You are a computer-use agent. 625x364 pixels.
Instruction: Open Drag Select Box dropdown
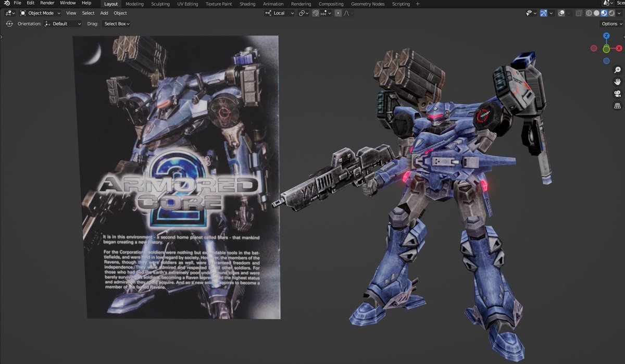(116, 23)
